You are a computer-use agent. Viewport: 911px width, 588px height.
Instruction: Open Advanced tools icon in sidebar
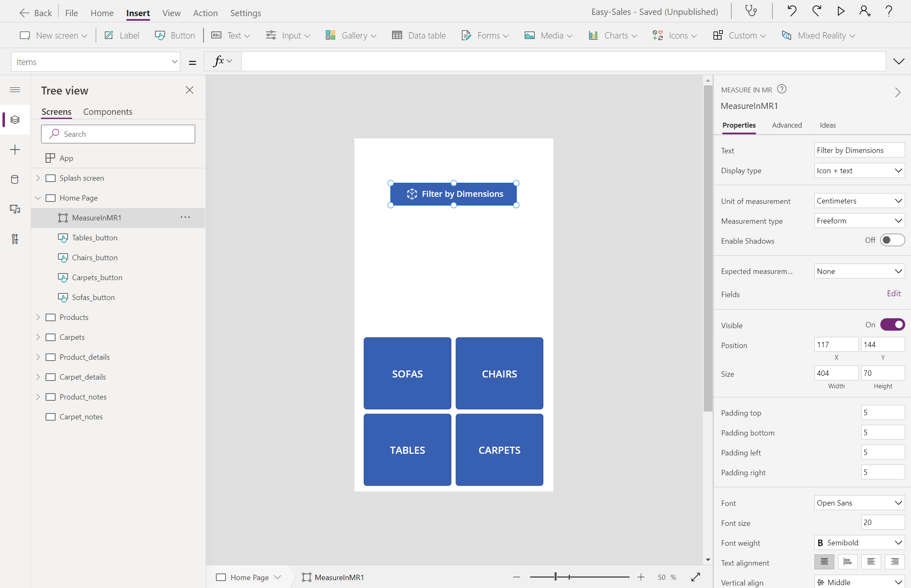tap(15, 239)
